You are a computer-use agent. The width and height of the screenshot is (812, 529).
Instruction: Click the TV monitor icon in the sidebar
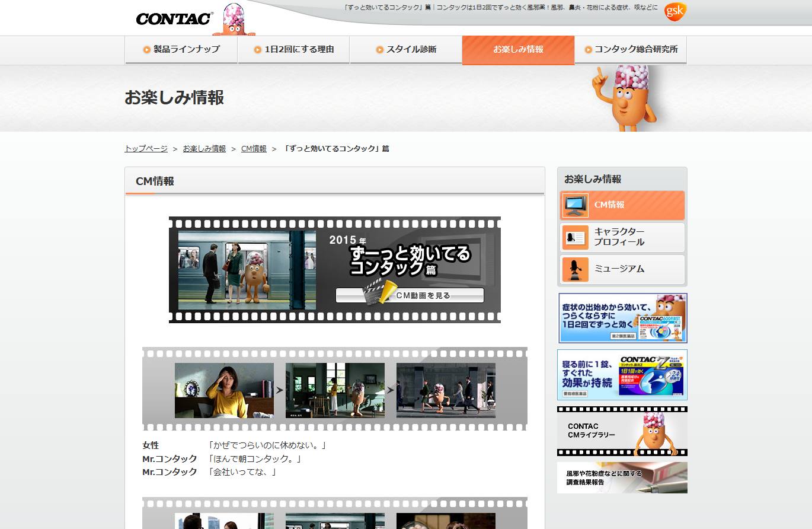point(575,205)
